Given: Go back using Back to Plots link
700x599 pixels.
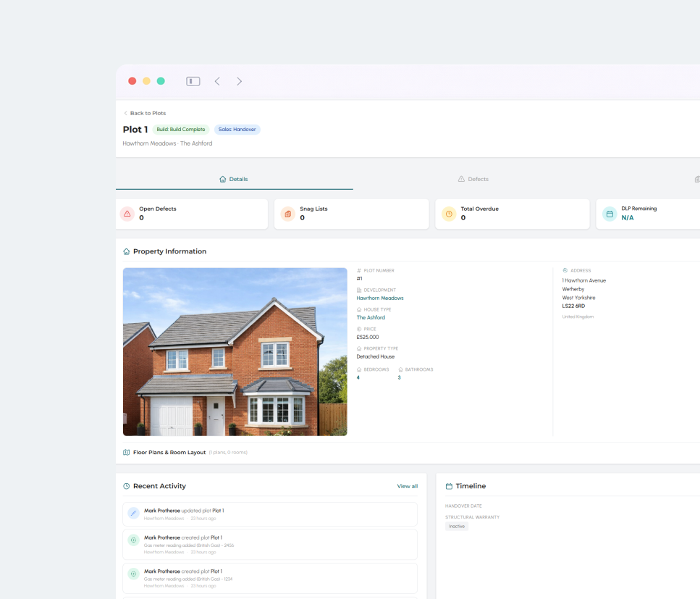Looking at the screenshot, I should pos(145,113).
